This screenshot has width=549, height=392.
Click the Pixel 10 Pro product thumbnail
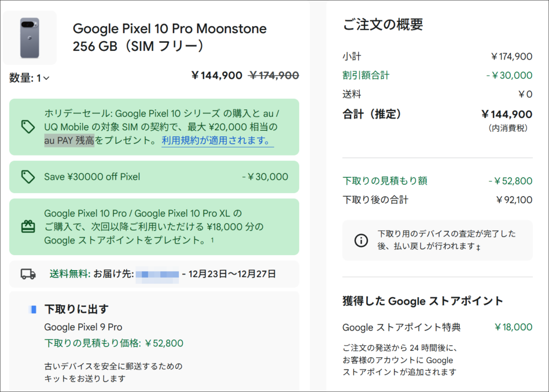(29, 38)
